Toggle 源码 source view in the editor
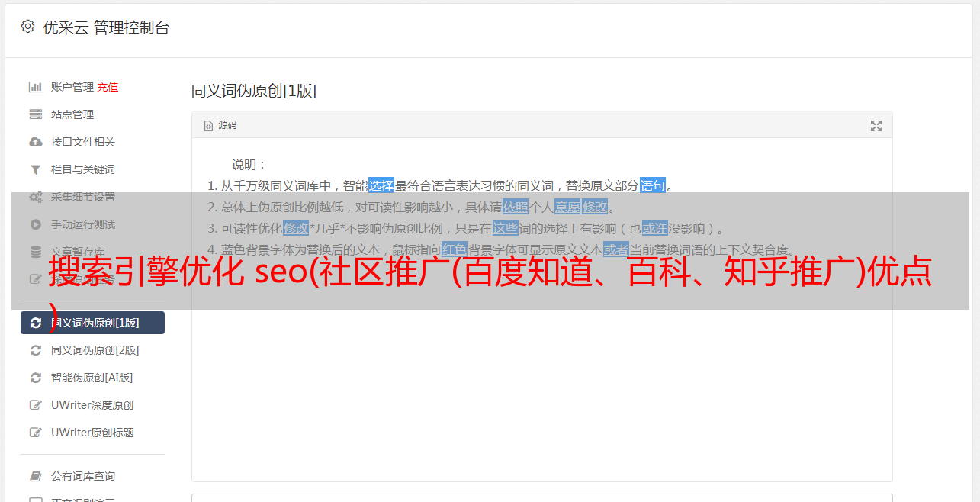980x502 pixels. [220, 125]
